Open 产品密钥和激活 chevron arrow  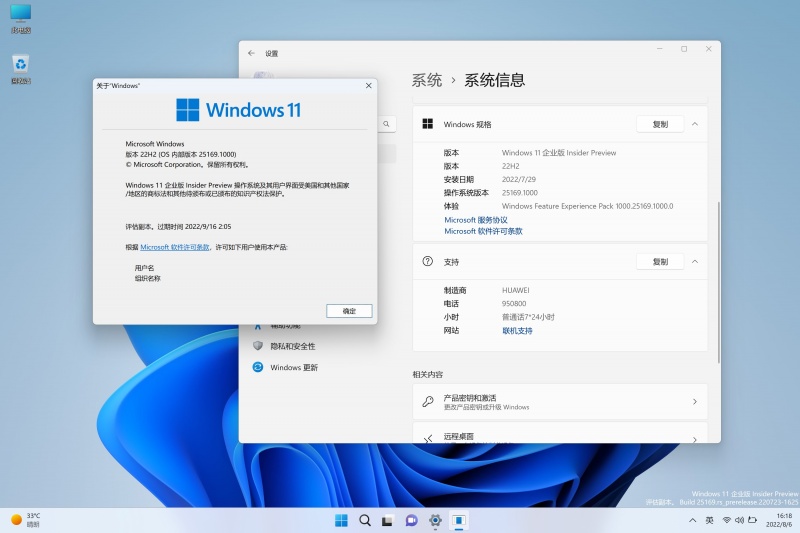pos(695,401)
